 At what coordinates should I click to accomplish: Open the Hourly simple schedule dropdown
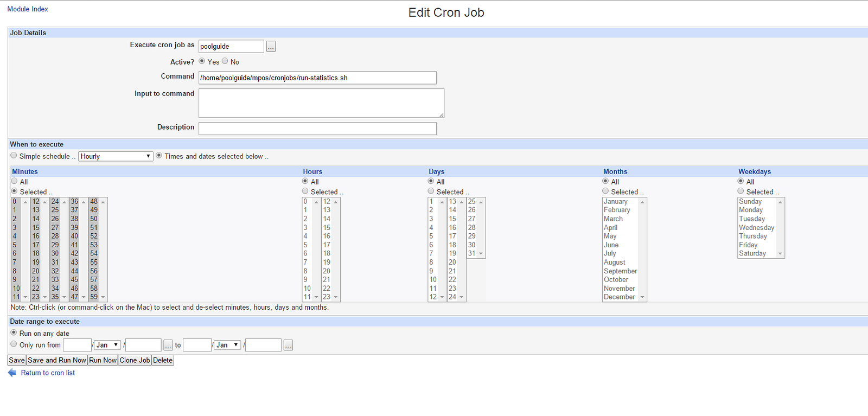click(x=116, y=156)
